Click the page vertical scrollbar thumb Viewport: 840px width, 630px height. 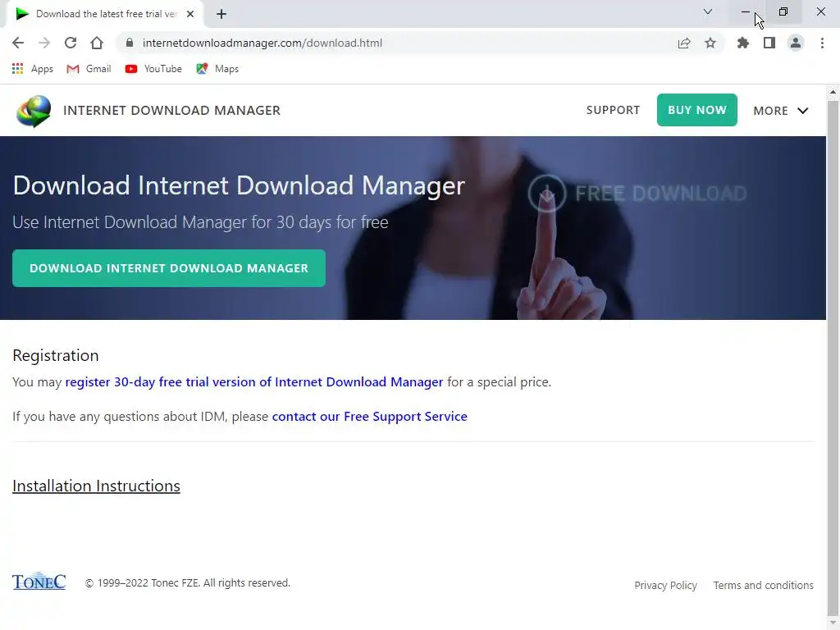pos(833,359)
